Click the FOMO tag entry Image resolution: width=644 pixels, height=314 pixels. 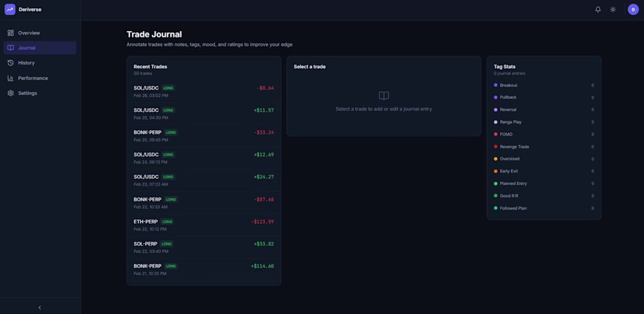click(506, 134)
